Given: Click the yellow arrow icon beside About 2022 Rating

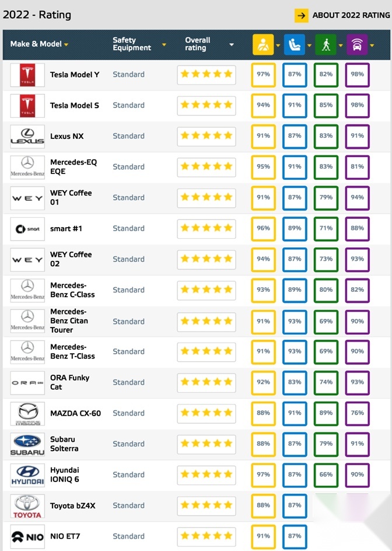Looking at the screenshot, I should (x=302, y=15).
